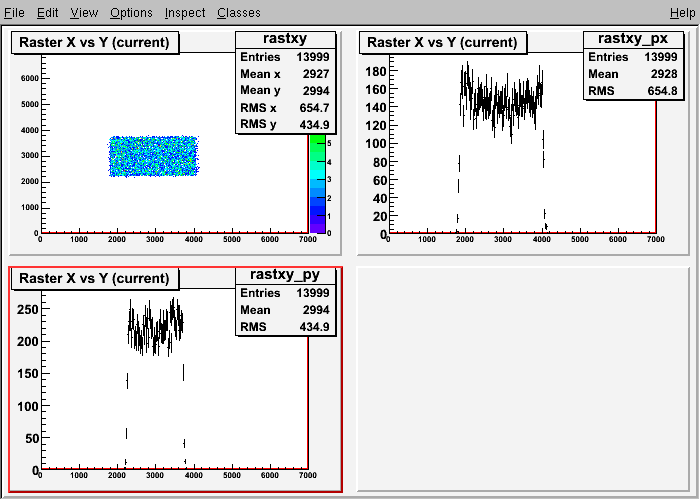Click x-axis label 5000 in rastxy plot
This screenshot has width=700, height=500.
click(231, 240)
